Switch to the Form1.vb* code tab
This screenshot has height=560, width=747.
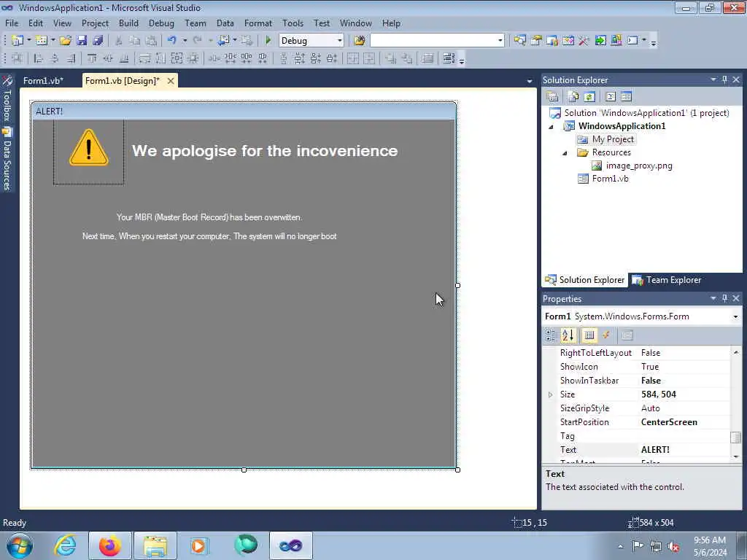coord(43,81)
